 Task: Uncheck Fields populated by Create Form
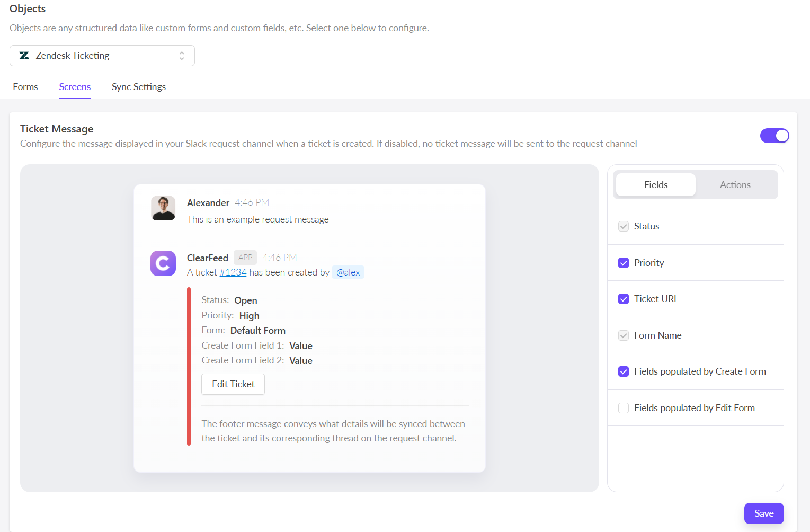pos(624,371)
